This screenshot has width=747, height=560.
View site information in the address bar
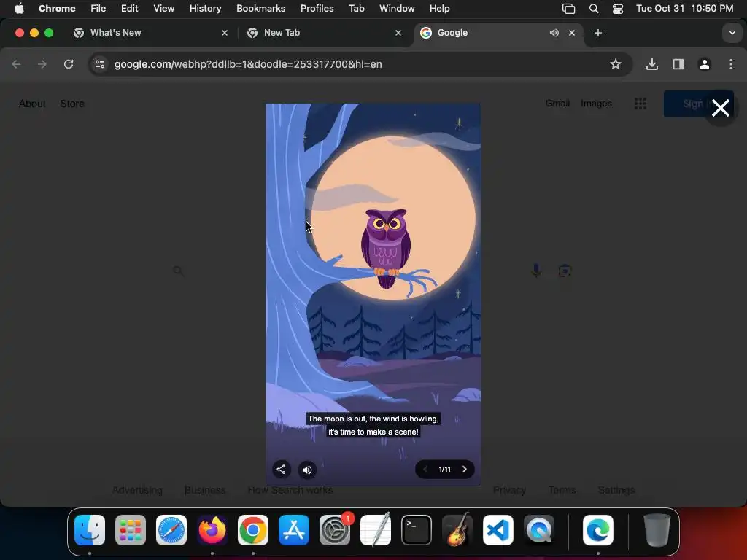(x=99, y=64)
